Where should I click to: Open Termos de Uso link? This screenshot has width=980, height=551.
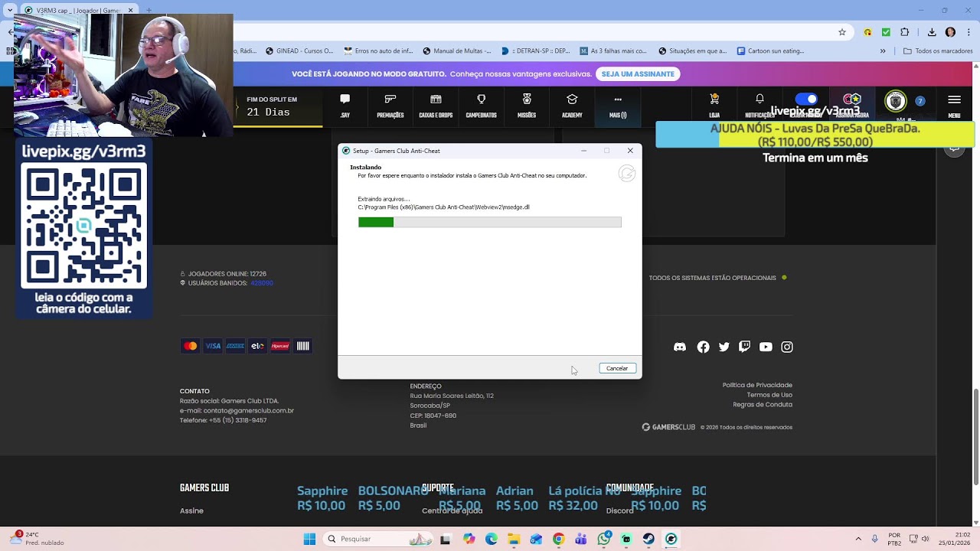pos(769,395)
